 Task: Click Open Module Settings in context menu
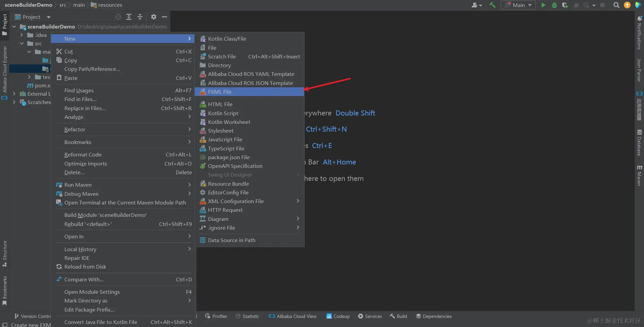click(x=123, y=292)
